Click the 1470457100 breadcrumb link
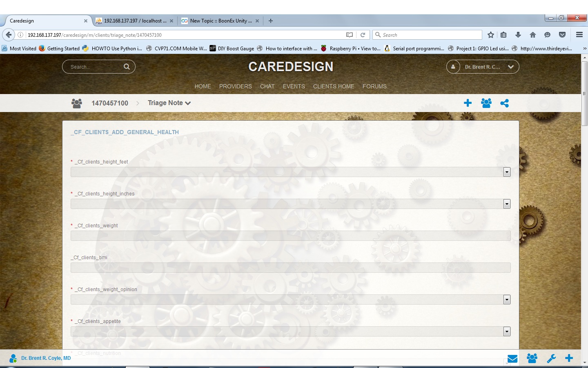588x368 pixels. point(109,103)
